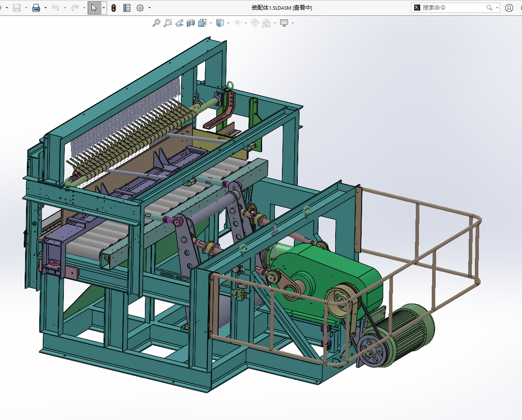Click the Edit Appearance sphere icon
The height and width of the screenshot is (420, 522).
(255, 23)
